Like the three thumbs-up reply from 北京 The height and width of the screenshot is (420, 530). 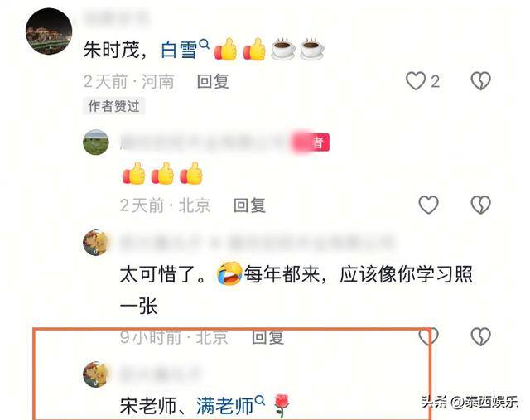click(429, 205)
